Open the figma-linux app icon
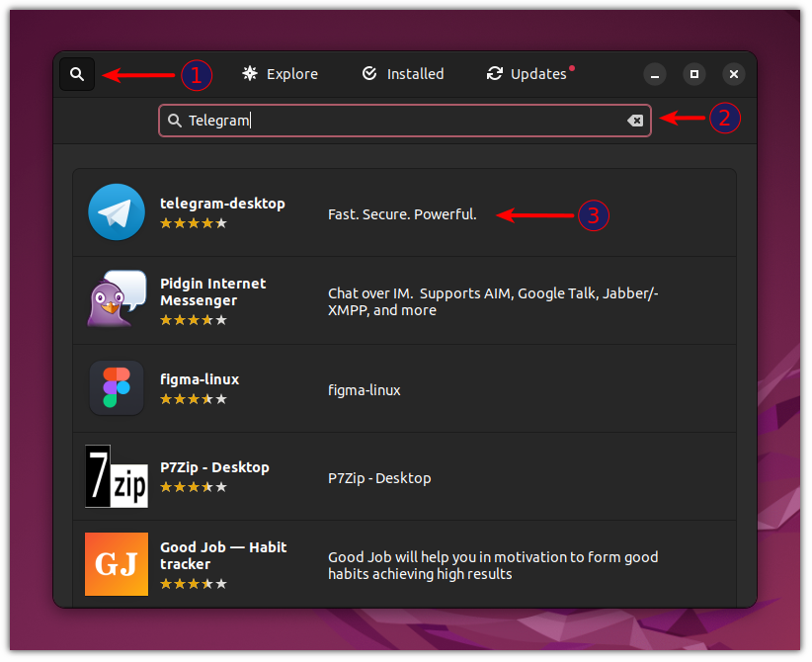 (x=117, y=388)
